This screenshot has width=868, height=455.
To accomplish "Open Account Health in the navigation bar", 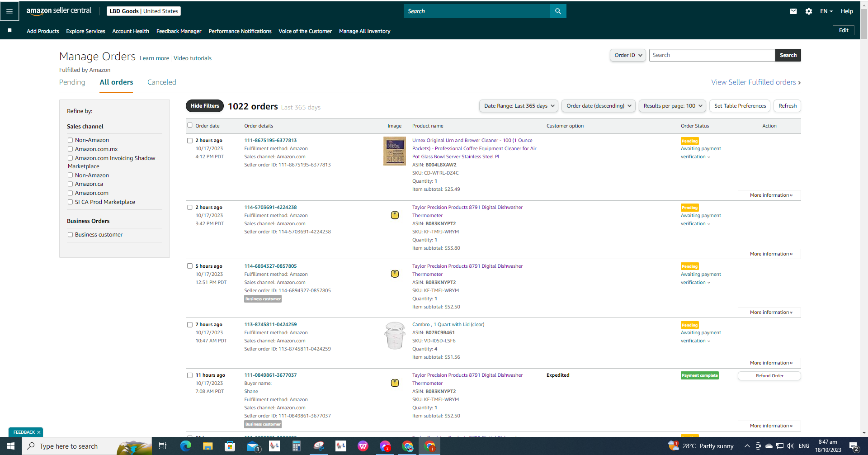I will pyautogui.click(x=131, y=31).
